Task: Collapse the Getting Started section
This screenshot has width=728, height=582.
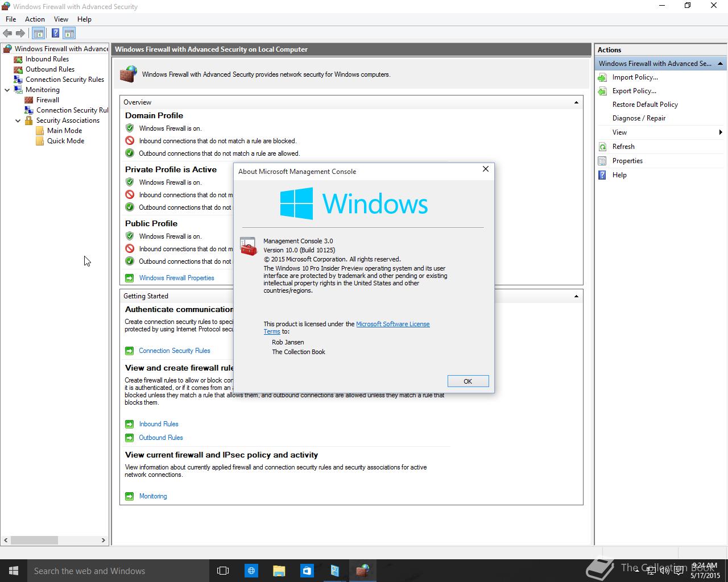Action: pyautogui.click(x=576, y=296)
